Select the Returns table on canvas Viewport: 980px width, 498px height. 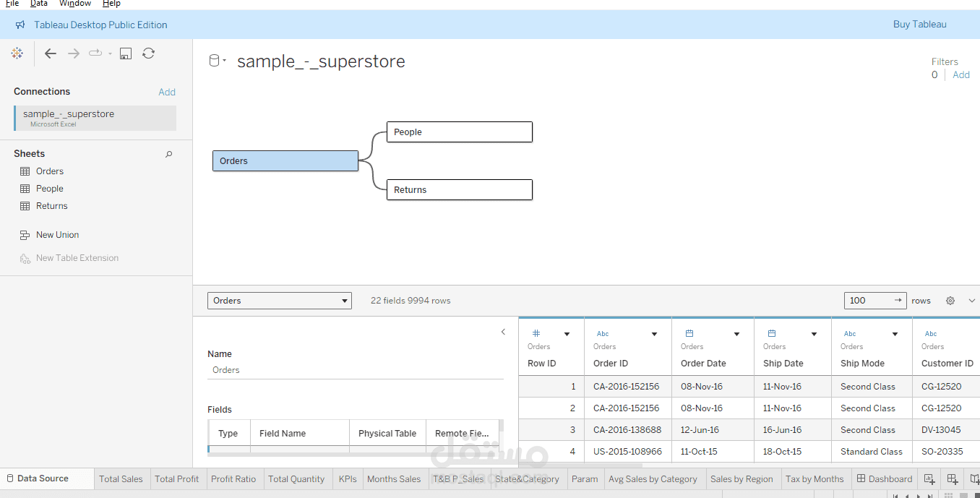tap(460, 190)
